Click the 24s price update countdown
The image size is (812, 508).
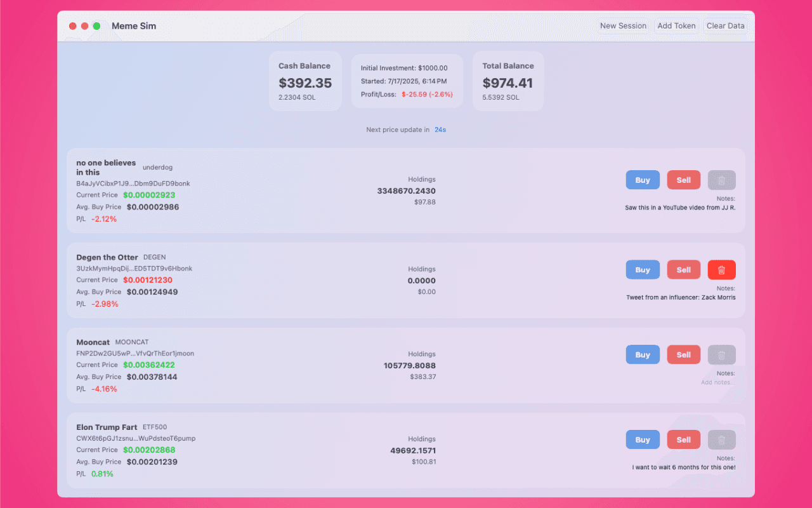(440, 130)
